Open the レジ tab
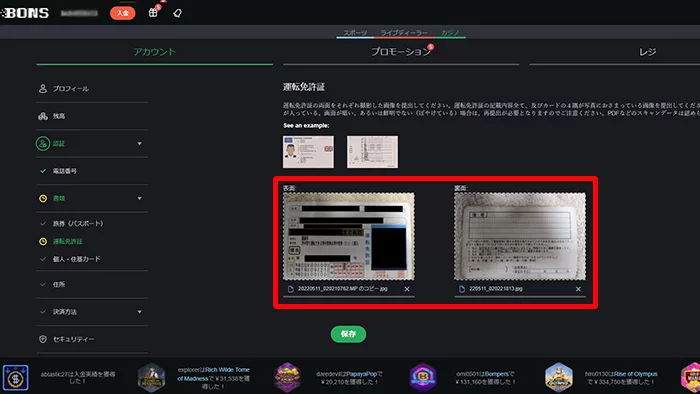 click(x=647, y=52)
